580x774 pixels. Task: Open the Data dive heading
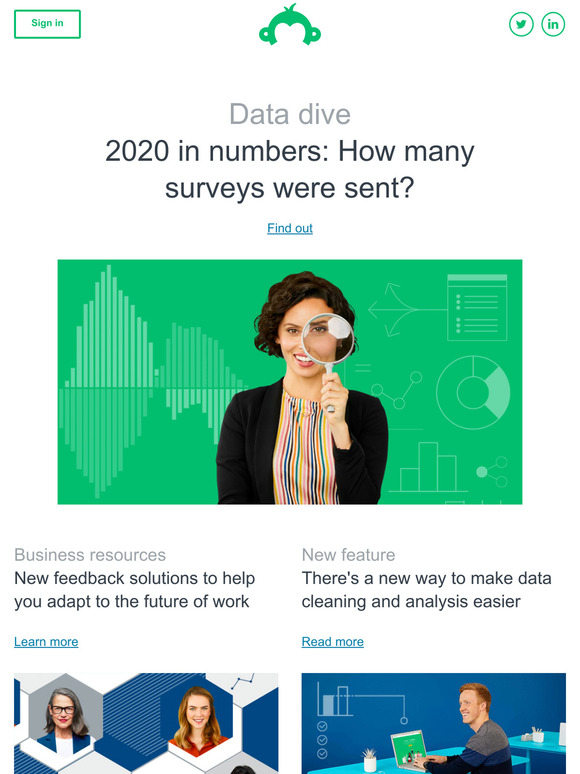click(x=290, y=114)
